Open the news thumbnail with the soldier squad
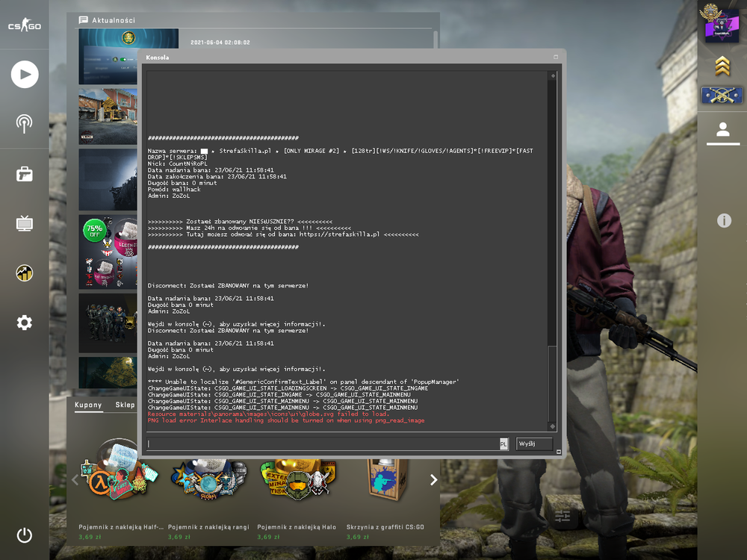The height and width of the screenshot is (560, 747). tap(108, 323)
